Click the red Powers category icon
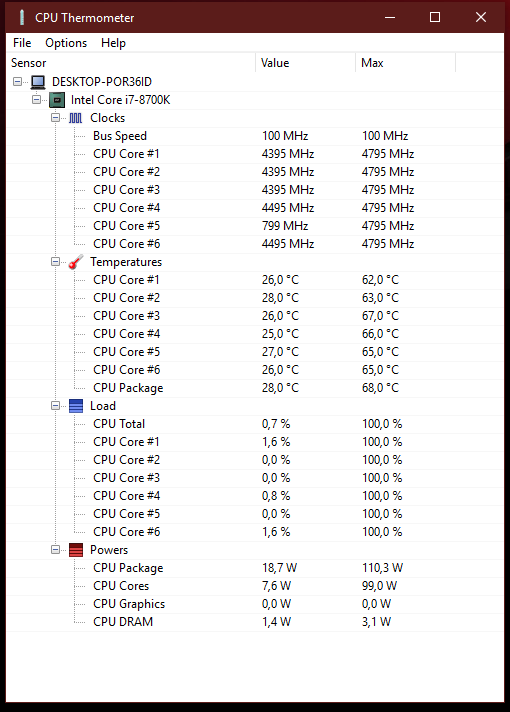The width and height of the screenshot is (510, 712). (x=76, y=550)
